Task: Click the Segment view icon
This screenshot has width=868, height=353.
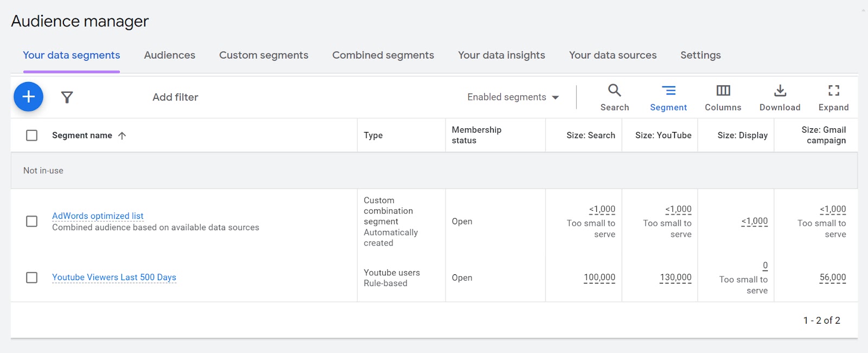Action: pyautogui.click(x=669, y=97)
